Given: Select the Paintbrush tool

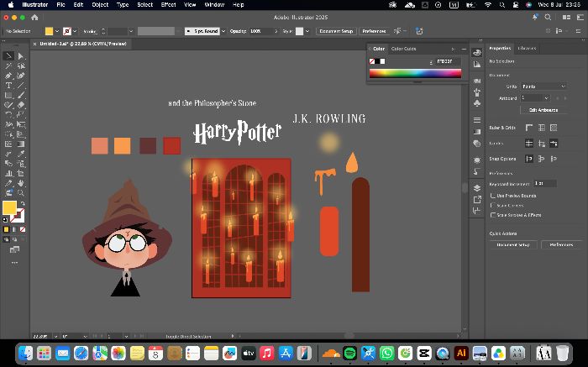Looking at the screenshot, I should (21, 95).
